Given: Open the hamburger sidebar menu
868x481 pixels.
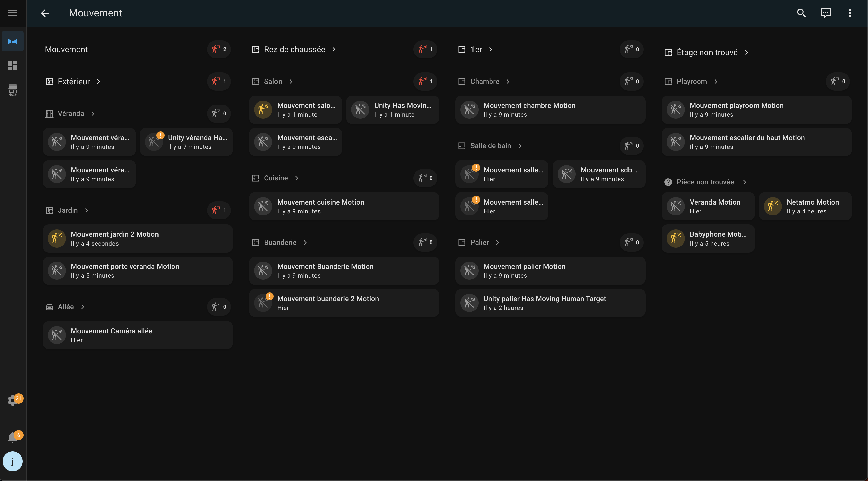Looking at the screenshot, I should coord(13,13).
